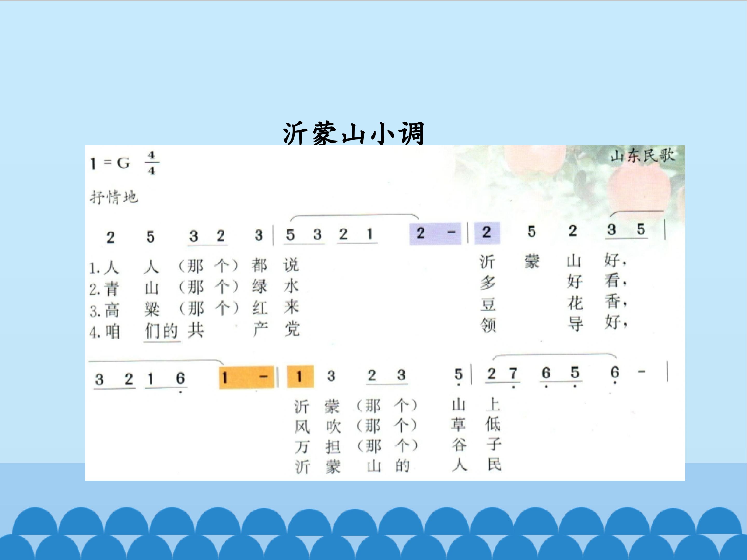This screenshot has height=560, width=747.
Task: Click the key signature 1 = G
Action: [110, 163]
